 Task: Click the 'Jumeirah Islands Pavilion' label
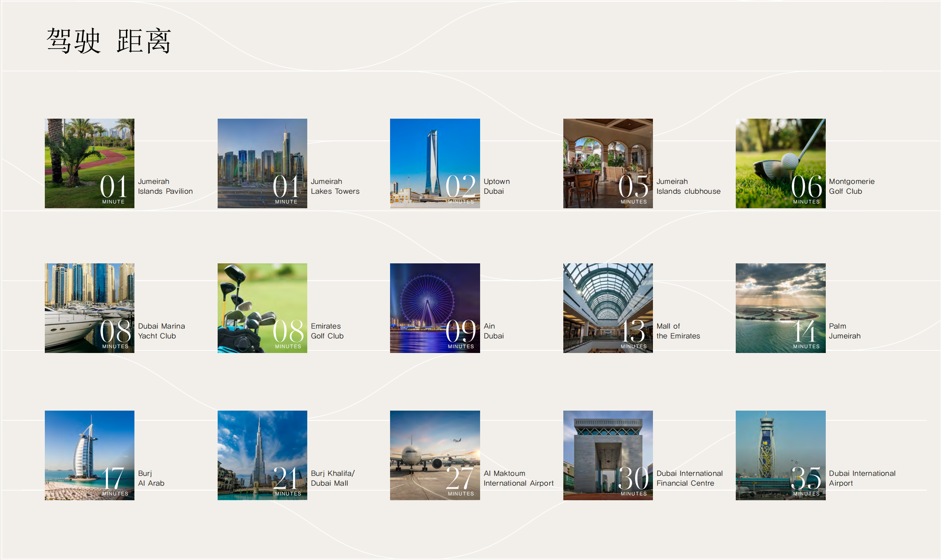(165, 187)
